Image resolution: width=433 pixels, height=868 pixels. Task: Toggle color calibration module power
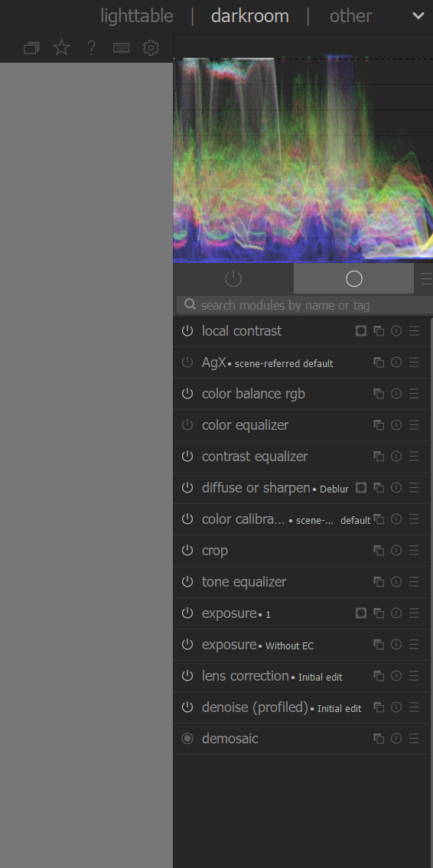click(187, 519)
